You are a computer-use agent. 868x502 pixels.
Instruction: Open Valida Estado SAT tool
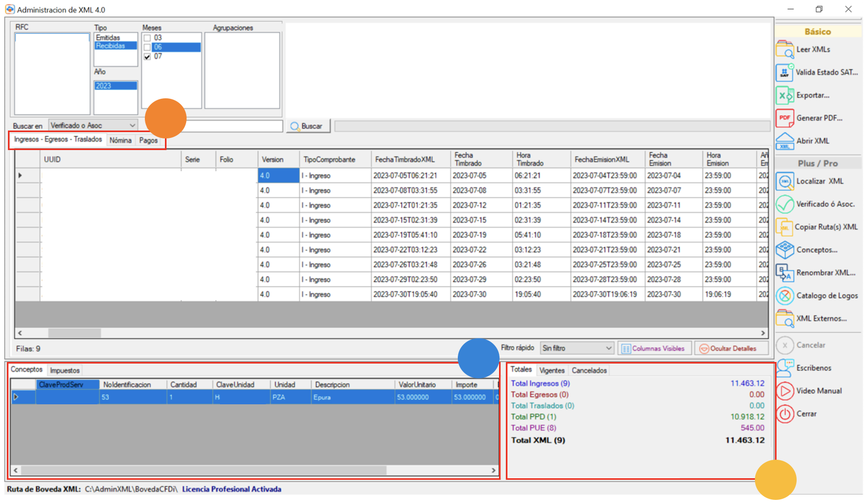785,72
